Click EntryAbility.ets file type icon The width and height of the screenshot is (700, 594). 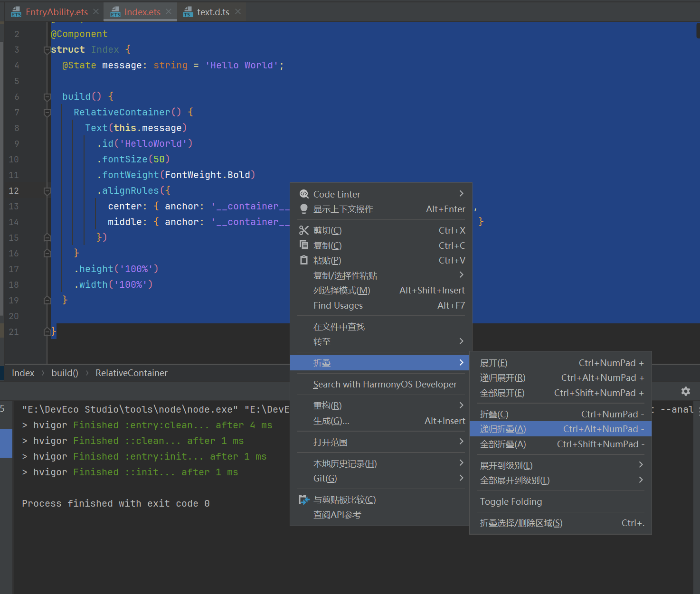pos(16,12)
